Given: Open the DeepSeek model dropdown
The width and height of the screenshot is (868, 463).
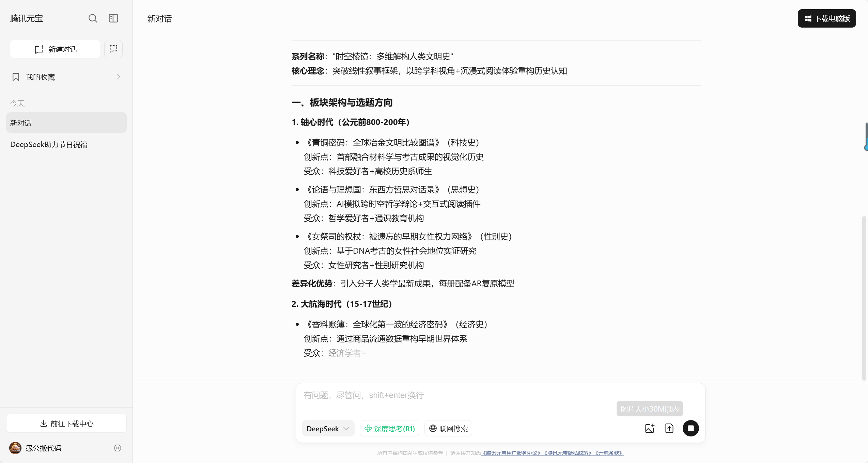Looking at the screenshot, I should [328, 429].
